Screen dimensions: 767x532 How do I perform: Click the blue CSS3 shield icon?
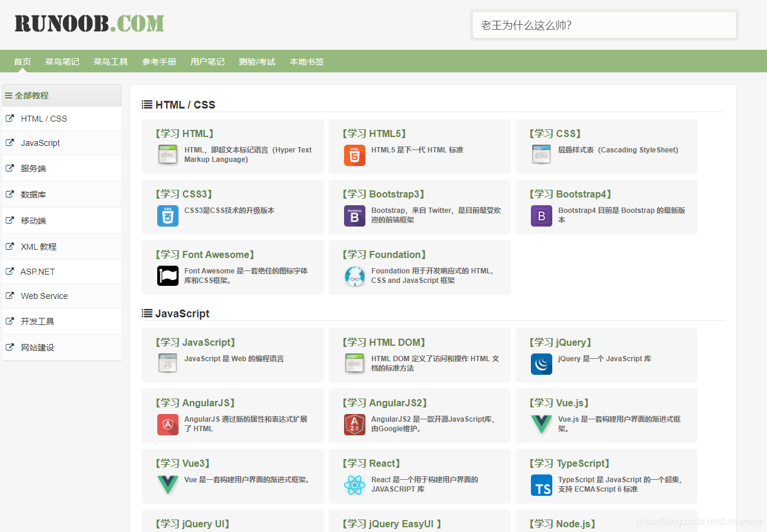click(168, 216)
